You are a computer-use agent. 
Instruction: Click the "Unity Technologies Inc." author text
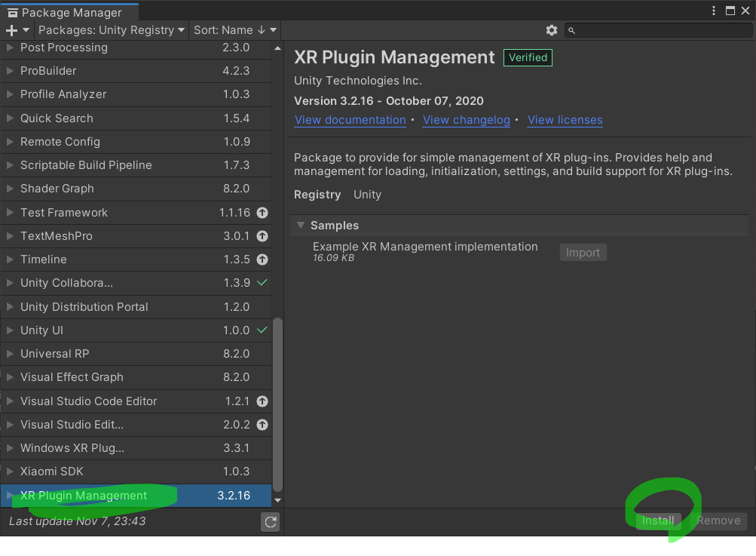point(358,81)
